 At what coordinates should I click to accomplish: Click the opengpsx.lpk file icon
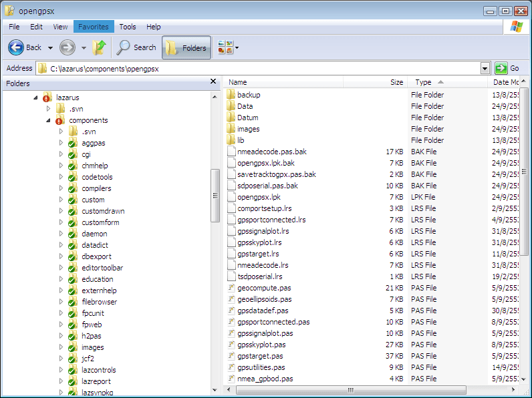pos(231,197)
